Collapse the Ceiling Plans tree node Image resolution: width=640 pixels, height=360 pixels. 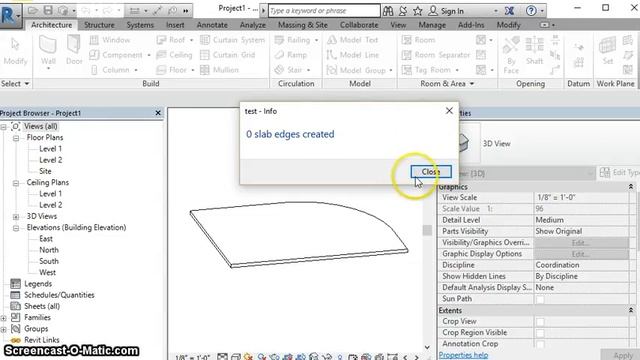click(x=16, y=183)
